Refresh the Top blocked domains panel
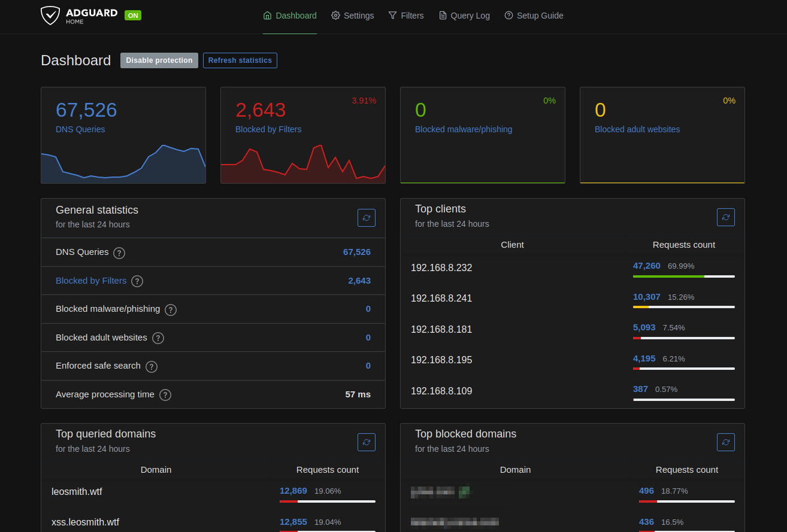Image resolution: width=787 pixels, height=532 pixels. tap(726, 442)
